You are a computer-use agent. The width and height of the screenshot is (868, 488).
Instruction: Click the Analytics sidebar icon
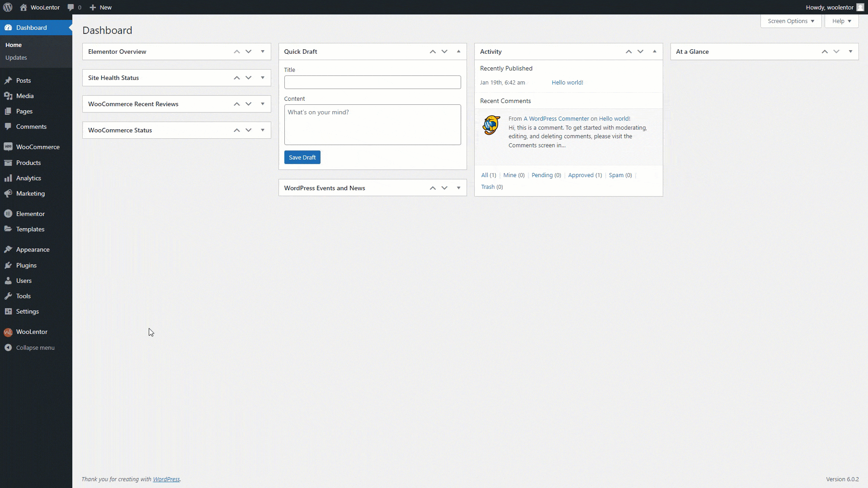pos(8,178)
